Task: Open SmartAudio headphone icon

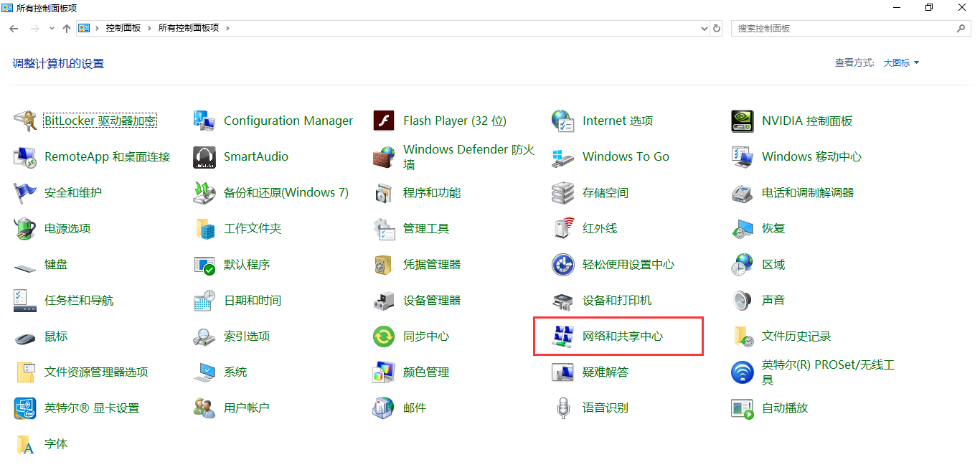Action: tap(204, 156)
